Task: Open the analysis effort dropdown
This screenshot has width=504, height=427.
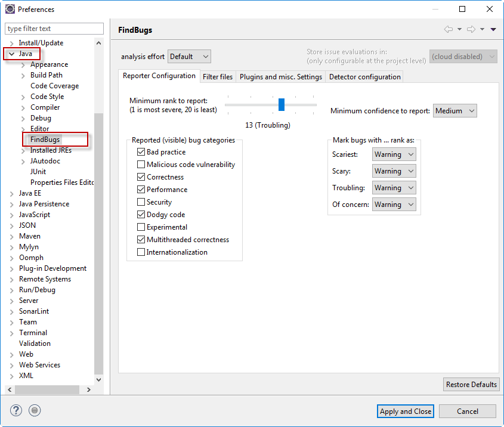Action: 189,57
